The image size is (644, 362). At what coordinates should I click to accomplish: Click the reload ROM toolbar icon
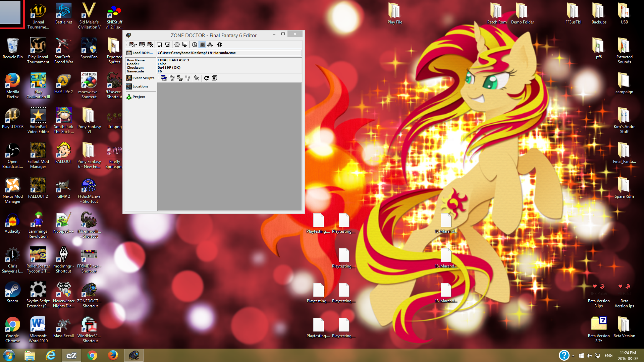142,45
